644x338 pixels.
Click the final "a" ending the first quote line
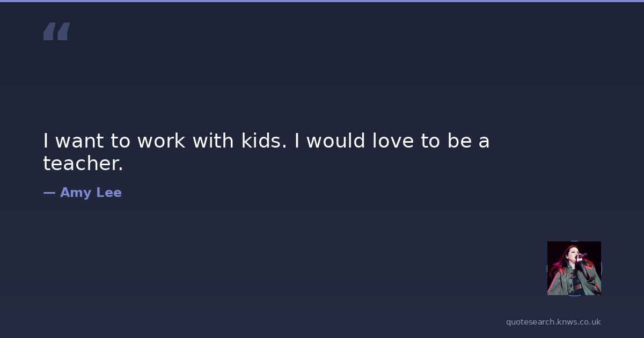[x=484, y=141]
